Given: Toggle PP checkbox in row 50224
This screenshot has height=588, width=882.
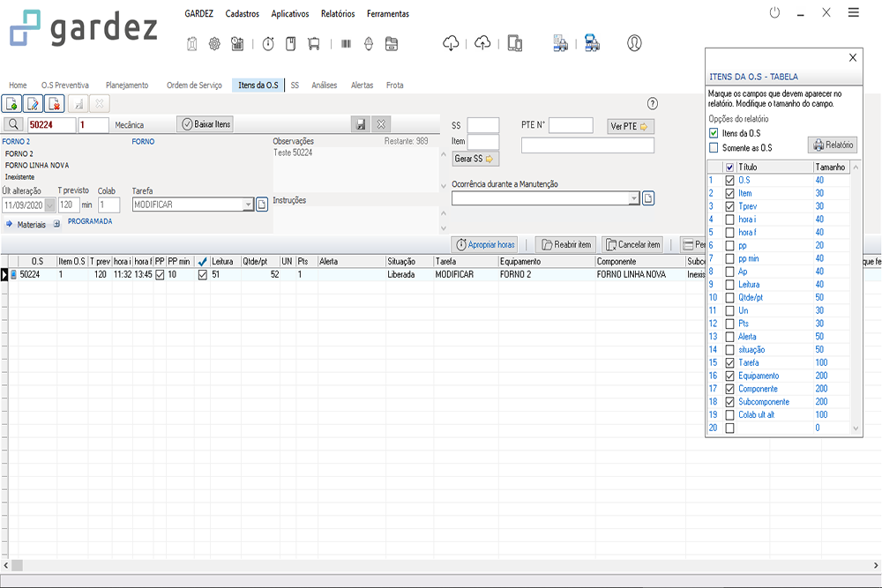Looking at the screenshot, I should (x=160, y=275).
